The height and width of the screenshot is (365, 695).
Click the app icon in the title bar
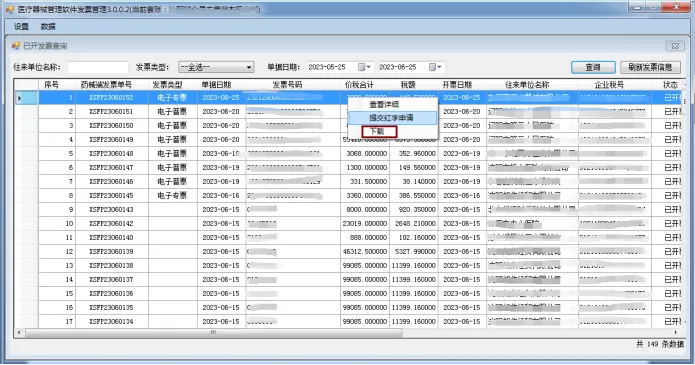coord(10,9)
